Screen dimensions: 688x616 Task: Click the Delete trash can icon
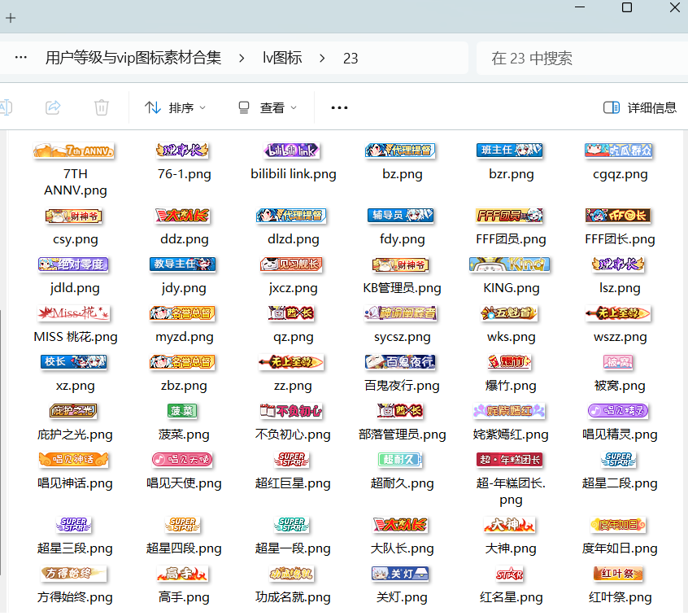(x=102, y=107)
